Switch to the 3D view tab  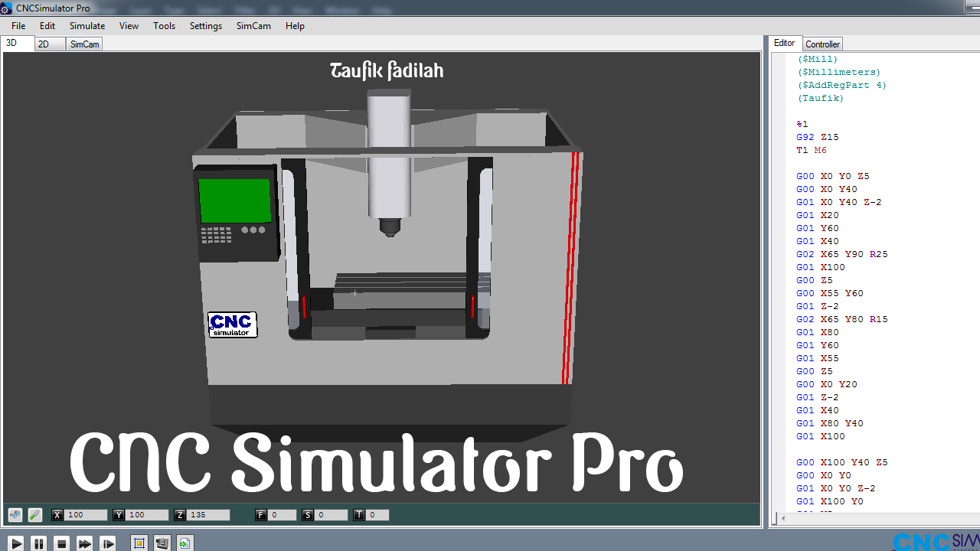point(17,44)
